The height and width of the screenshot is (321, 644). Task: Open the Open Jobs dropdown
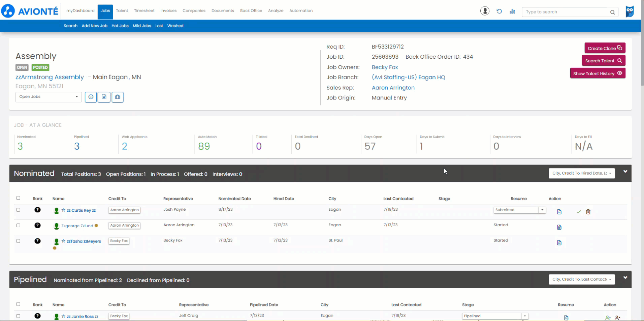click(49, 97)
